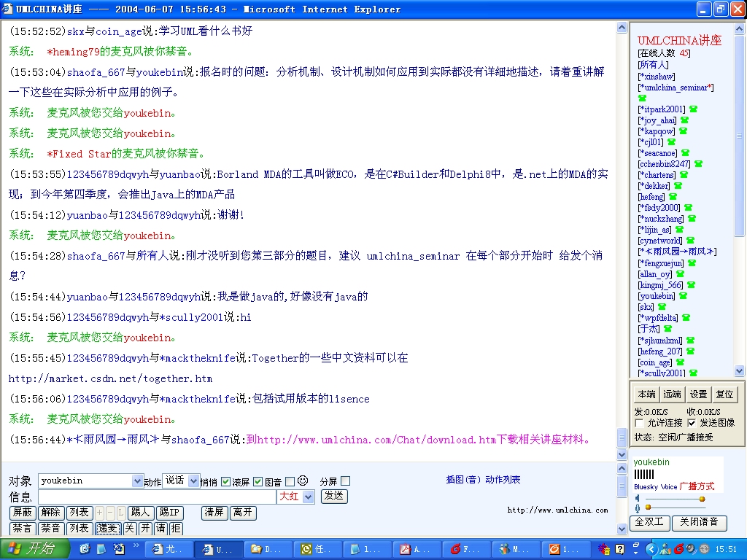
Task: Open the 设置 settings tab
Action: pyautogui.click(x=698, y=394)
